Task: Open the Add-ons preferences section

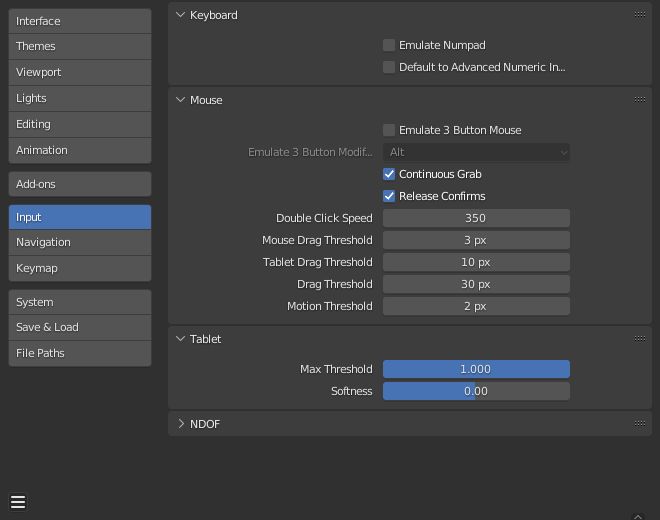Action: [x=80, y=184]
